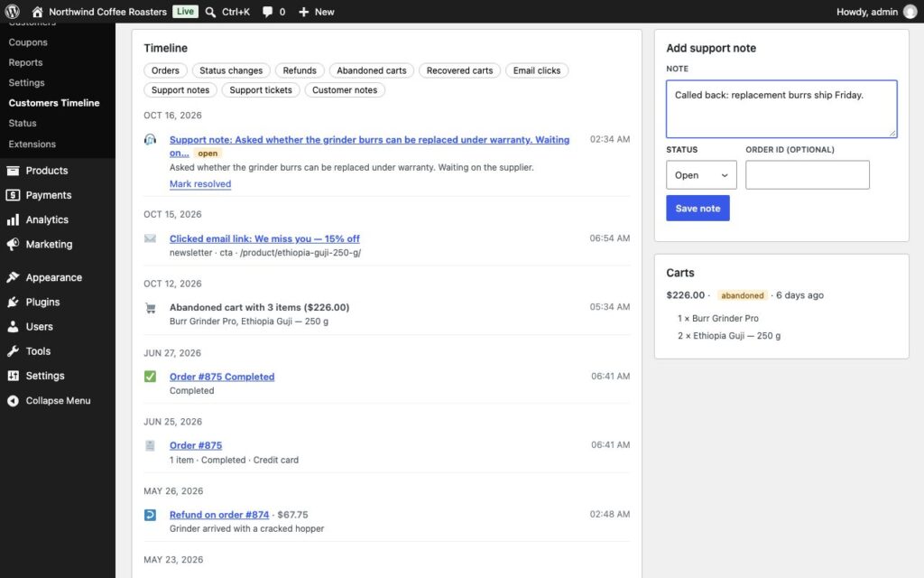Viewport: 924px width, 578px height.
Task: Open the Refund on order #874 link
Action: (219, 515)
